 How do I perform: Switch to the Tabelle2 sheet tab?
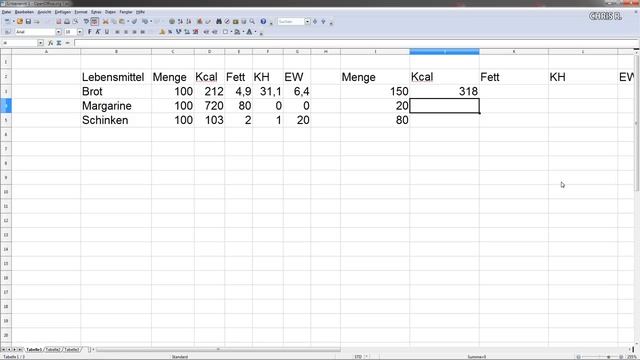click(x=53, y=349)
